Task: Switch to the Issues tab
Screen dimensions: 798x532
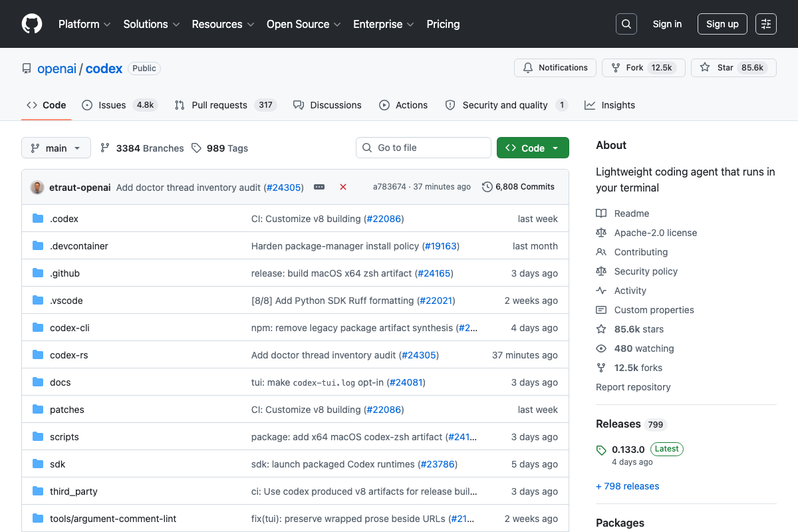Action: pos(118,105)
